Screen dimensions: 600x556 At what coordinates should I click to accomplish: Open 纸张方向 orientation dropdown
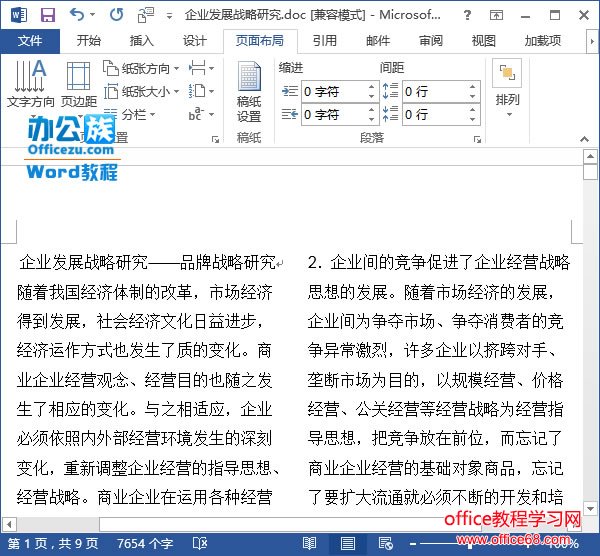(141, 69)
